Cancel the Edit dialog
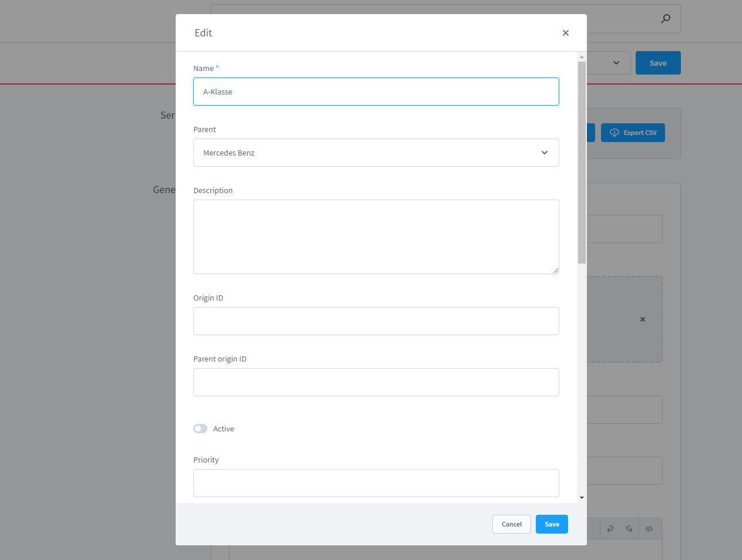 tap(512, 524)
